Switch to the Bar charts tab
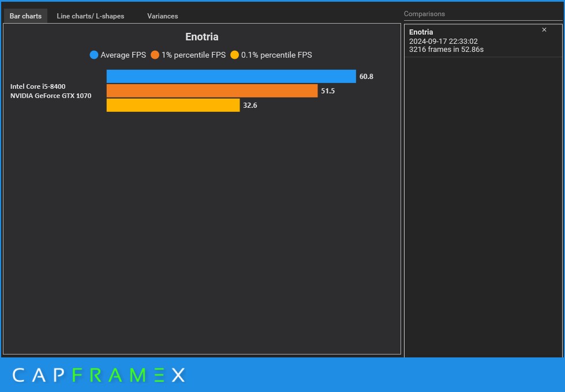The height and width of the screenshot is (392, 565). point(25,16)
